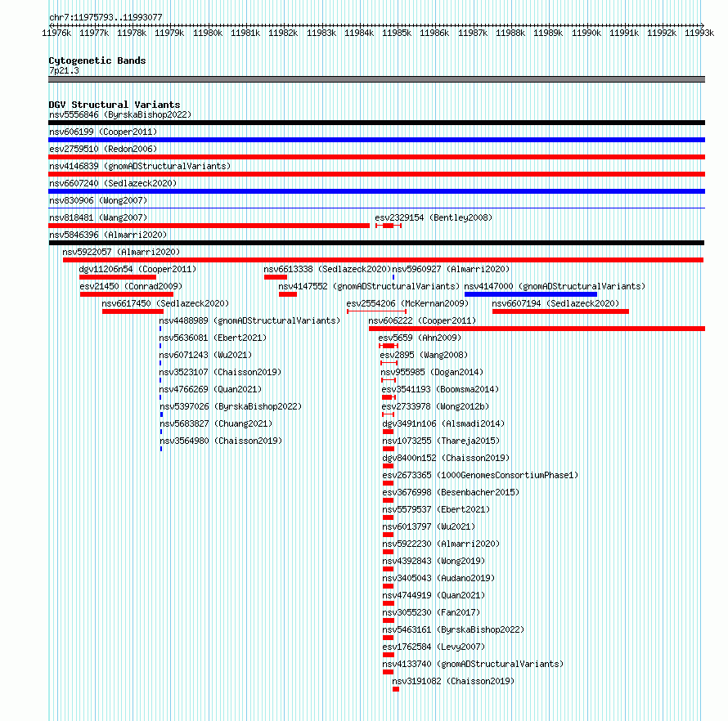Select nsv3405043 (Audano2019) label
Image resolution: width=728 pixels, height=721 pixels.
[x=438, y=578]
